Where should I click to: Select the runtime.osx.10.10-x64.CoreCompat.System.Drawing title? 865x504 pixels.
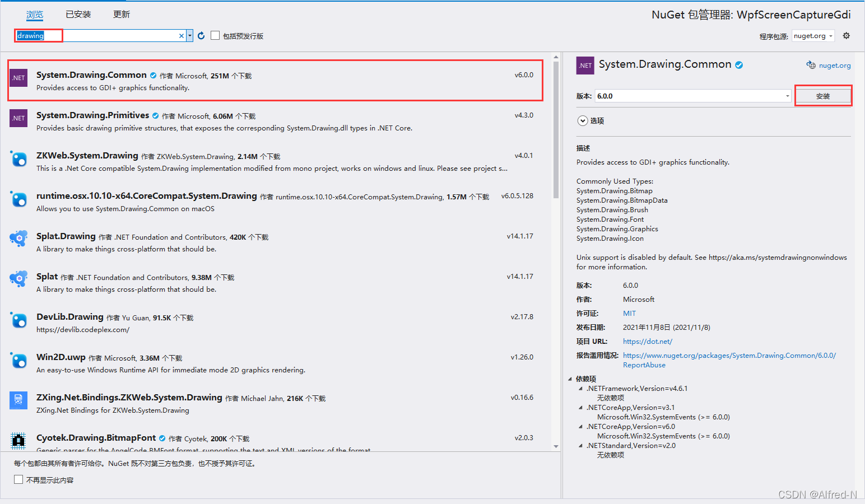pos(147,196)
